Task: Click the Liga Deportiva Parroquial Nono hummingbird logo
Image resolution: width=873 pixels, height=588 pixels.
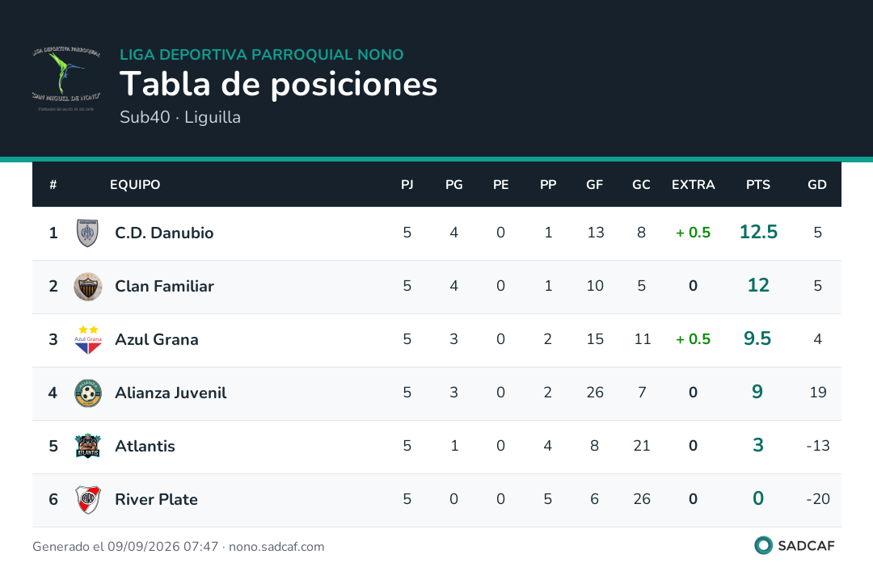Action: (66, 78)
